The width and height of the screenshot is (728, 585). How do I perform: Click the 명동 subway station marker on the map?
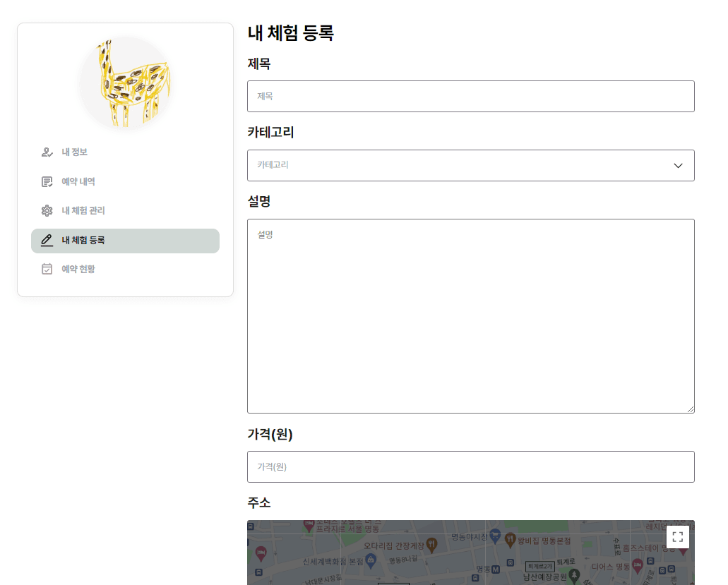496,569
